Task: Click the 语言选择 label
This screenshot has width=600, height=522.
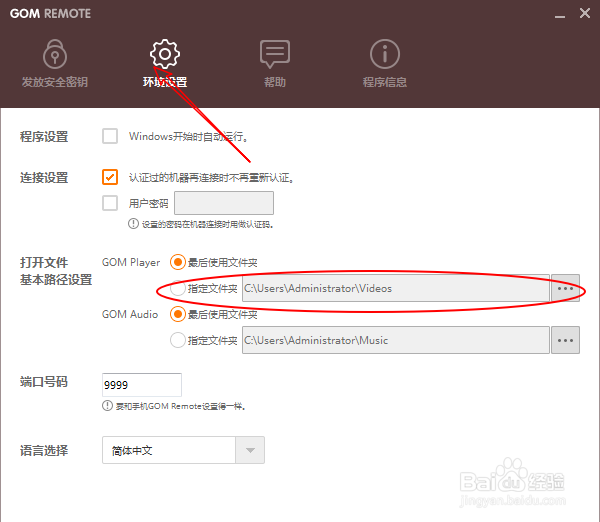Action: tap(44, 450)
